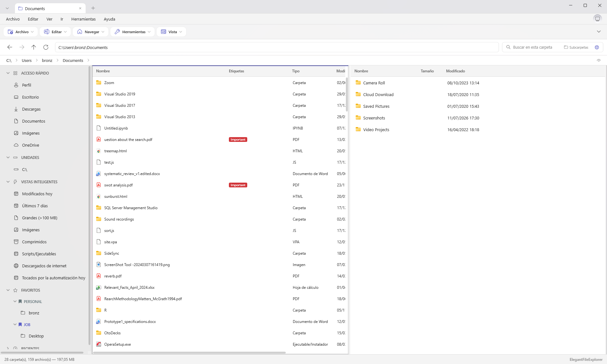Click the address path field
The height and width of the screenshot is (364, 607).
coord(277,47)
